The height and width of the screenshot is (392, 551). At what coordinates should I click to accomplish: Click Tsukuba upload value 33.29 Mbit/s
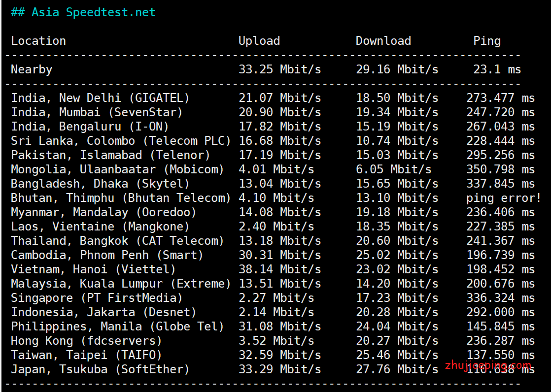click(x=280, y=369)
